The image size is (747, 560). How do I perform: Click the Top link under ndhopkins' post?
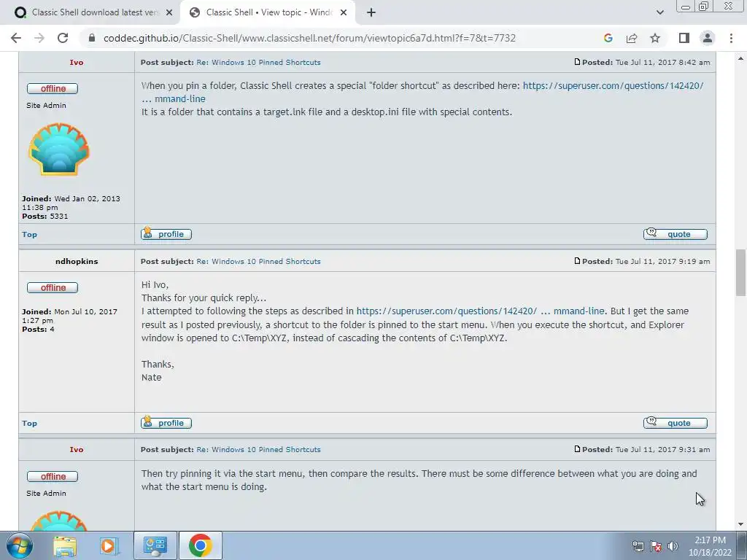pyautogui.click(x=29, y=424)
